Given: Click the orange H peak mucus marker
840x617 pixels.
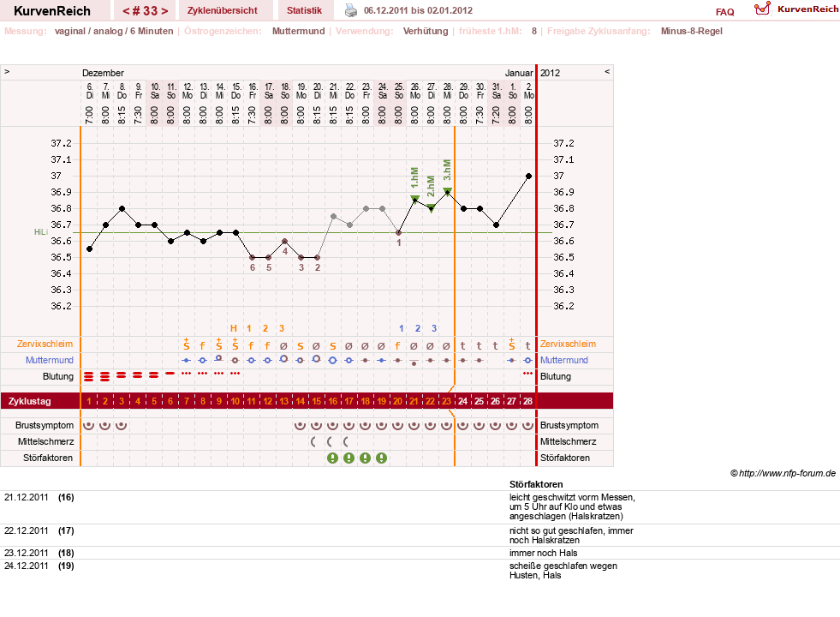Looking at the screenshot, I should click(x=234, y=328).
